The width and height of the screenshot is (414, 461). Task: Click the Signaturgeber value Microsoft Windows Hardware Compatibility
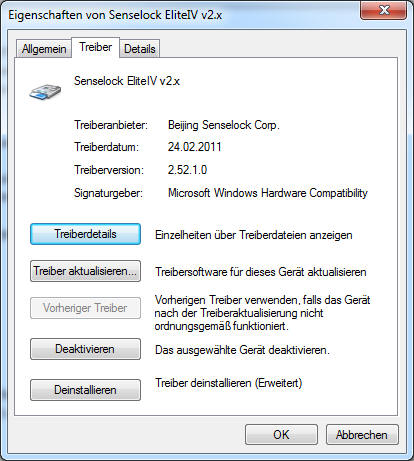268,193
